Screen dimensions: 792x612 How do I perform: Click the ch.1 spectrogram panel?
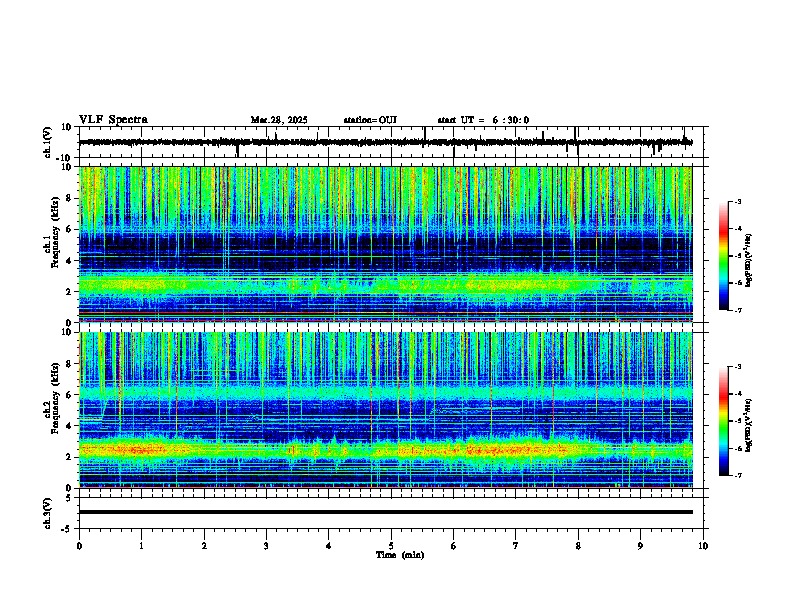click(x=385, y=244)
